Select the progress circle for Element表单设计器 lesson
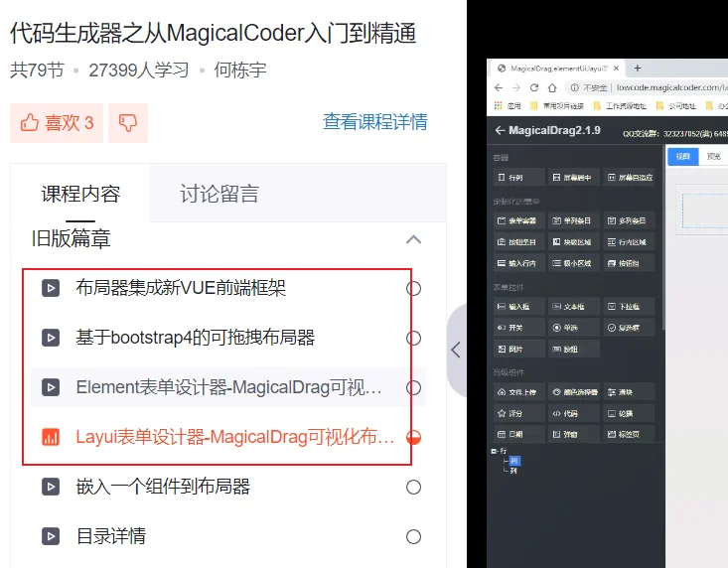This screenshot has width=728, height=568. tap(413, 387)
